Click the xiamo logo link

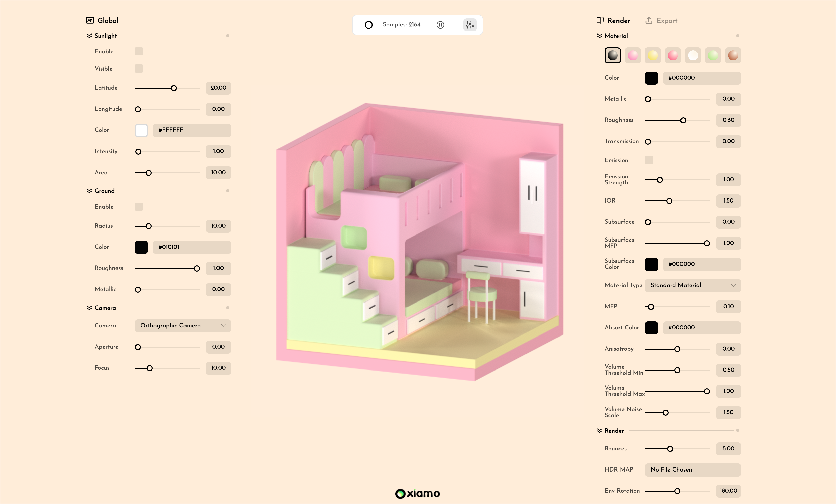[418, 493]
